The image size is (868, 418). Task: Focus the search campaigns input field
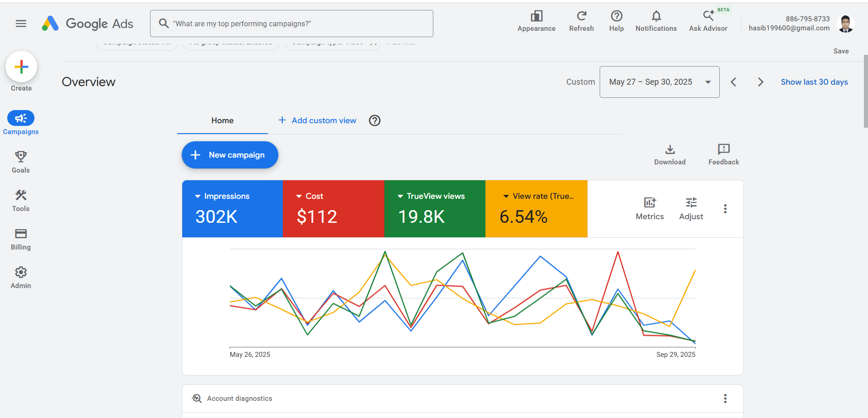(291, 24)
